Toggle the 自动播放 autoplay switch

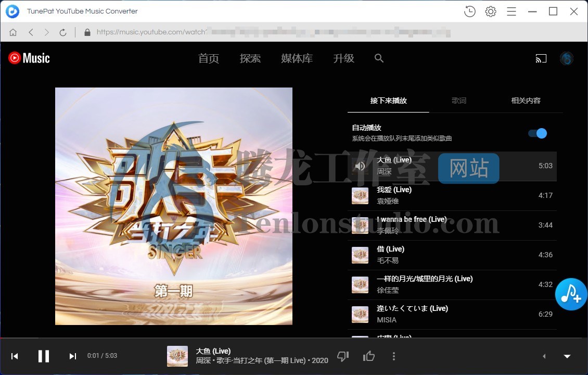click(538, 133)
